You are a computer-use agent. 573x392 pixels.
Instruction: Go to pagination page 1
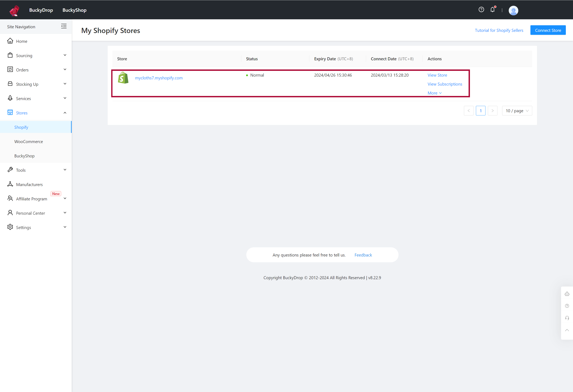coord(480,111)
